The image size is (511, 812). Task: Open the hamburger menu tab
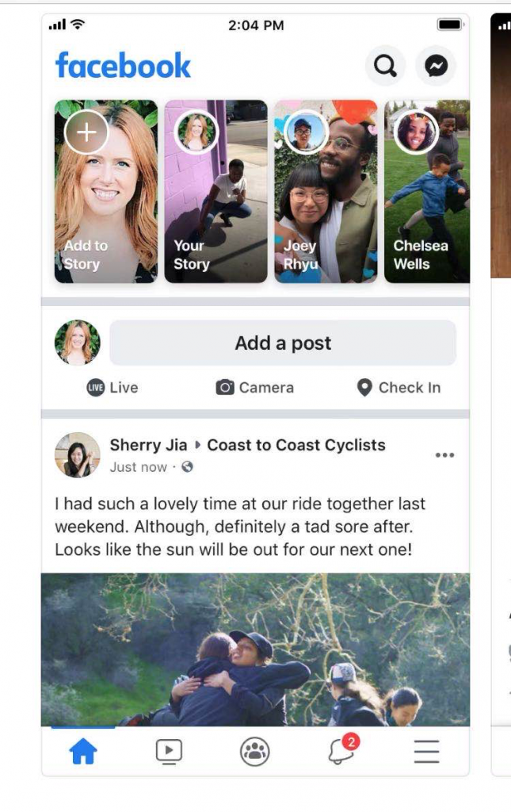coord(427,752)
